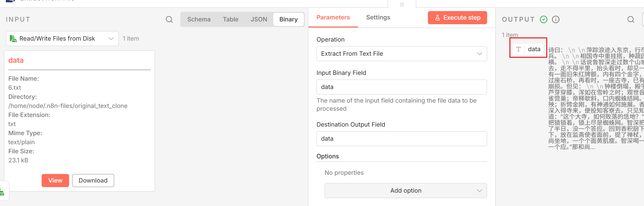Select the Parameters tab
The image size is (644, 206).
[333, 17]
